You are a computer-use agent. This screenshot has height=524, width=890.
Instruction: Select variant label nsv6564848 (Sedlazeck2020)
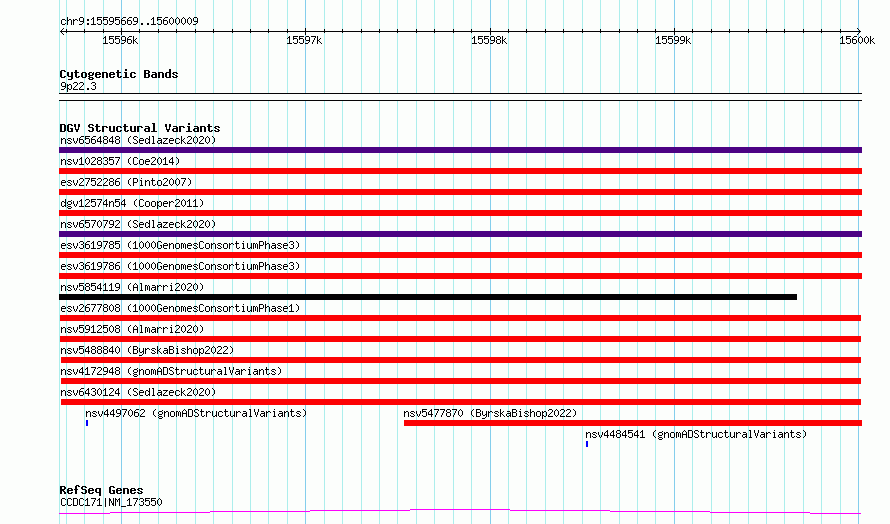138,140
